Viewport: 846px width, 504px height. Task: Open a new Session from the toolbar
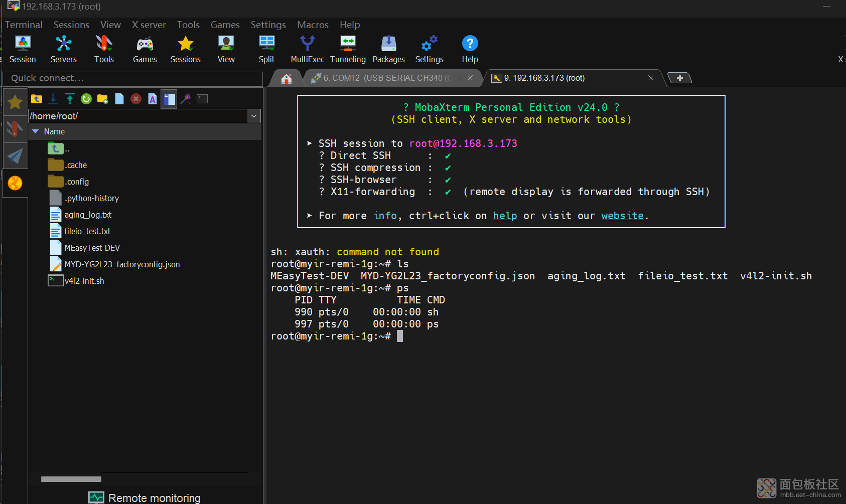tap(23, 49)
